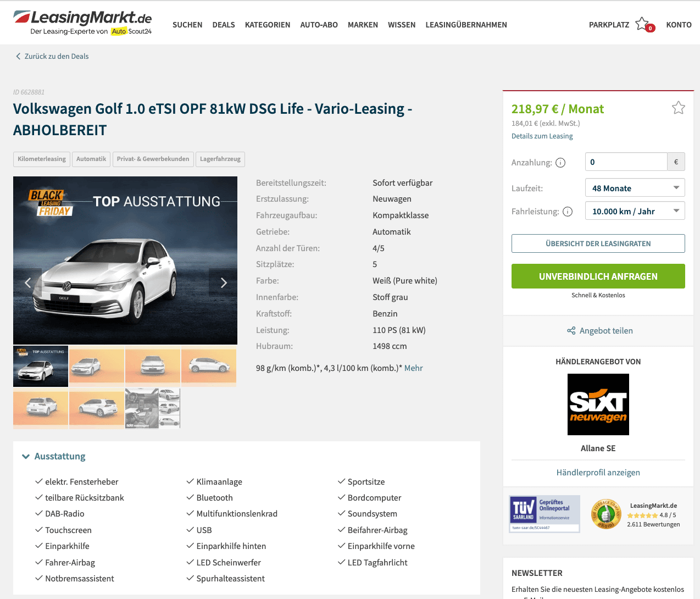
Task: Click the 1498 ccm Hubraum value
Action: click(x=390, y=346)
